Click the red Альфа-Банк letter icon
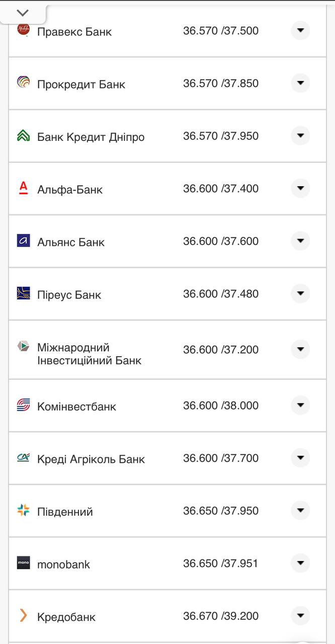Viewport: 335px width, 644px height. 24,189
